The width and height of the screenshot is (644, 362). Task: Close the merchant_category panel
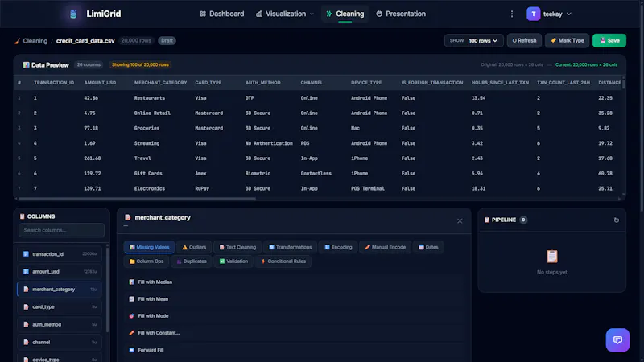tap(460, 220)
